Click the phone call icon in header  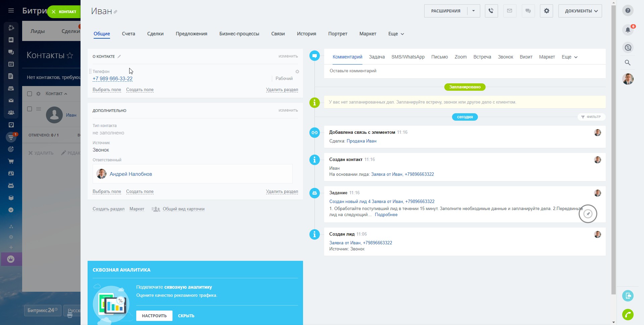[491, 11]
